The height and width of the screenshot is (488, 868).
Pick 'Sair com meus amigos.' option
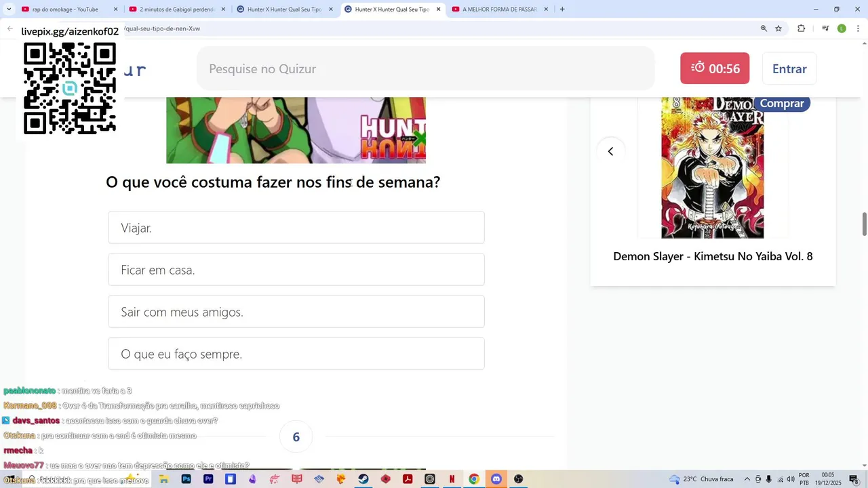click(x=296, y=312)
